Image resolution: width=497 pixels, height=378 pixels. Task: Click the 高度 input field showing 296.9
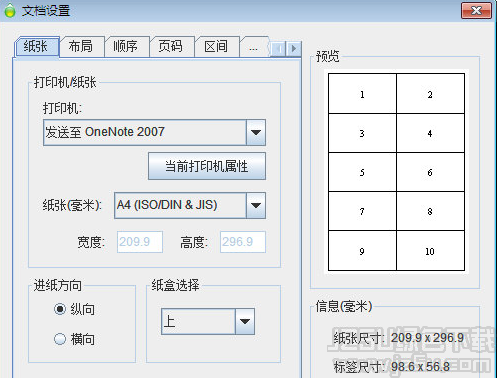tap(243, 242)
